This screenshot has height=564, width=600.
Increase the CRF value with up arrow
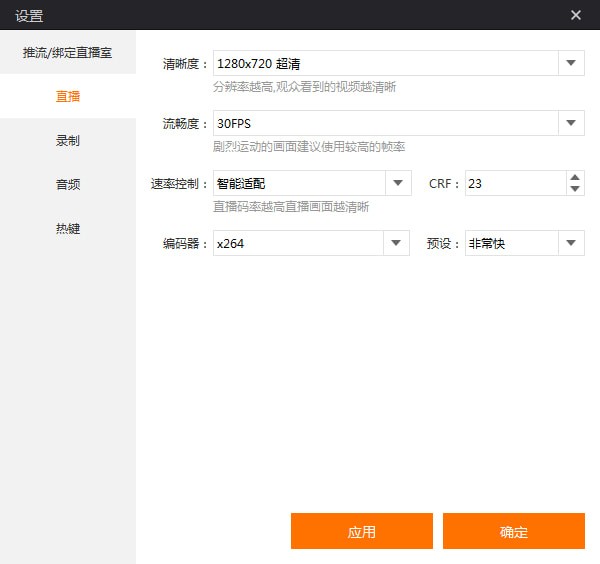tap(575, 177)
